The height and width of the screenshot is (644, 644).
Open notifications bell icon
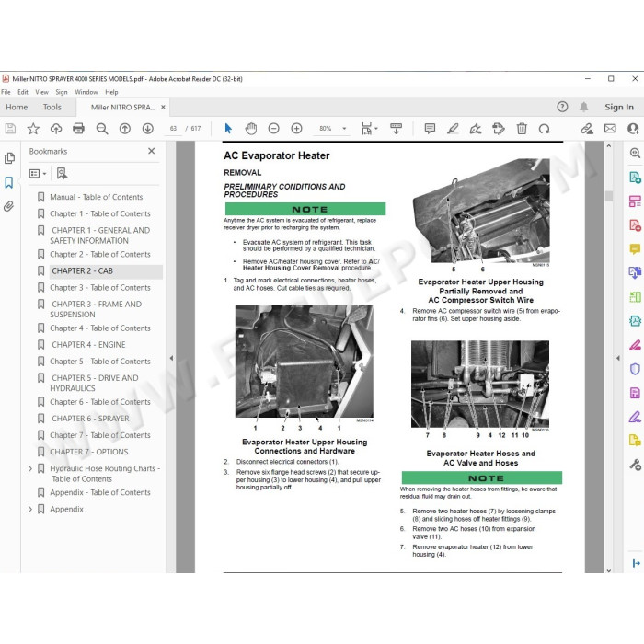(583, 108)
